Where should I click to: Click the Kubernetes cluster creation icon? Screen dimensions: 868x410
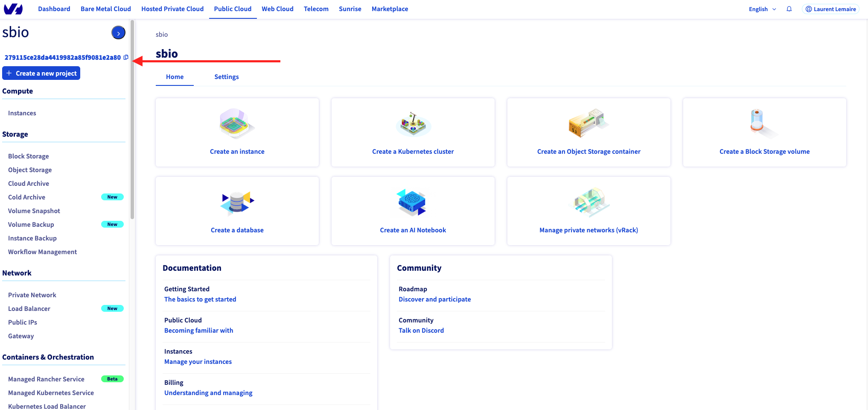pyautogui.click(x=413, y=123)
